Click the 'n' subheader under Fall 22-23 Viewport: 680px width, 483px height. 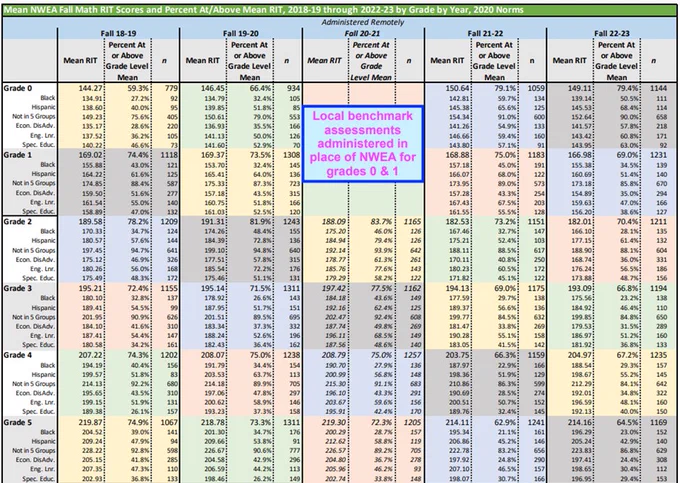coord(653,61)
